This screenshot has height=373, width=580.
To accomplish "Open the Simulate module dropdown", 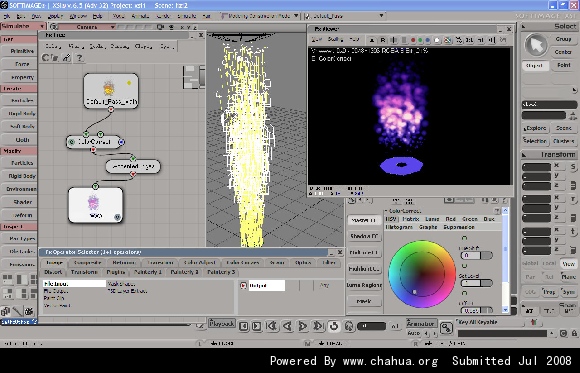I will [23, 26].
